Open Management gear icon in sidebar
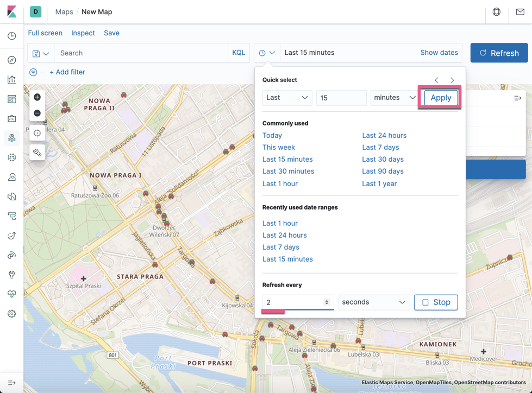532x393 pixels. click(11, 314)
